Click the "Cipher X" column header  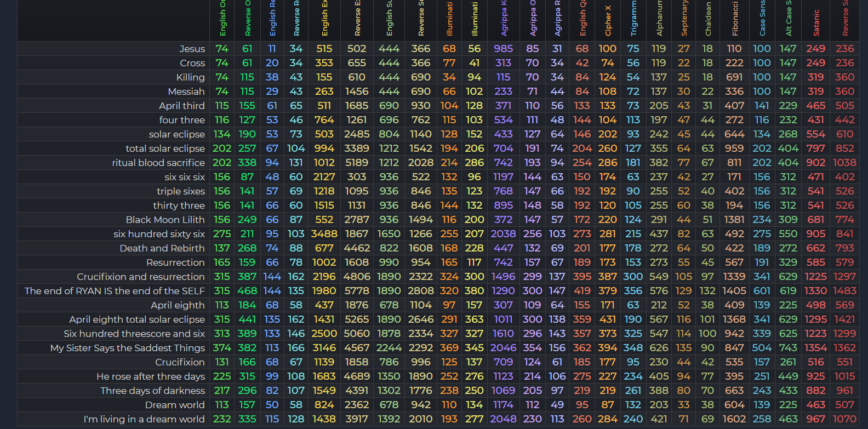(607, 21)
